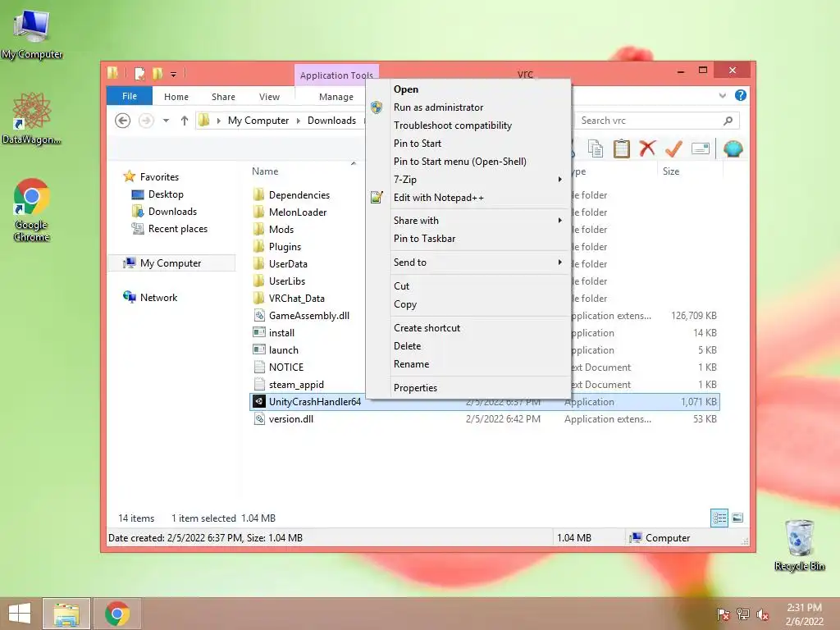Click the Properties icon in Quick Access Toolbar
This screenshot has width=840, height=630.
click(139, 73)
